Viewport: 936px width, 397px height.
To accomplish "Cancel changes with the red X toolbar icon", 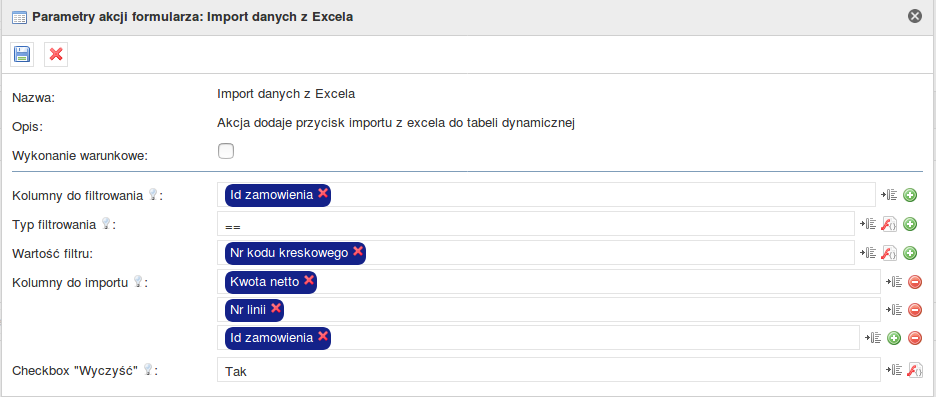I will coord(56,54).
